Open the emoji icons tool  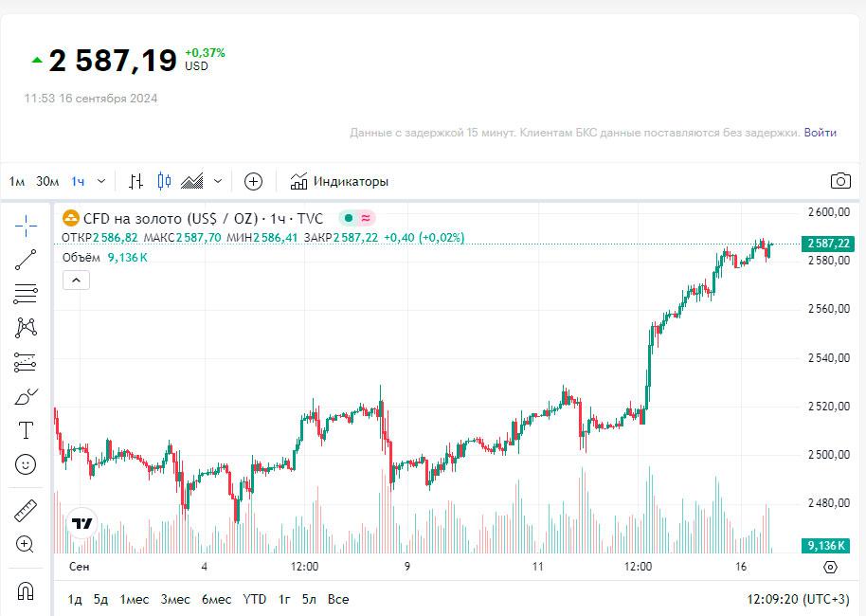[26, 464]
